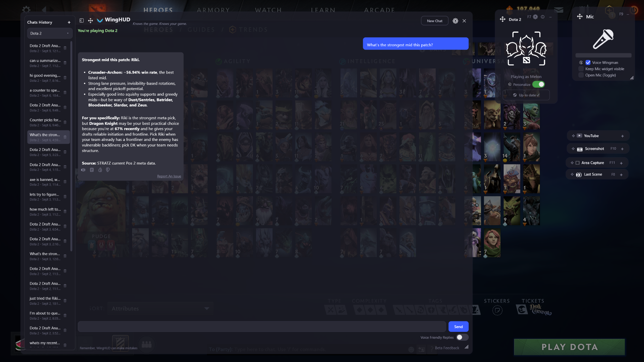This screenshot has height=362, width=644.
Task: Click the Report An Issue link
Action: pyautogui.click(x=169, y=176)
